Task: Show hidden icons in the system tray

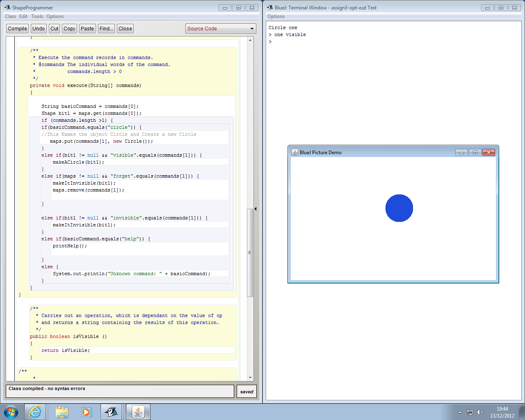Action: click(460, 412)
